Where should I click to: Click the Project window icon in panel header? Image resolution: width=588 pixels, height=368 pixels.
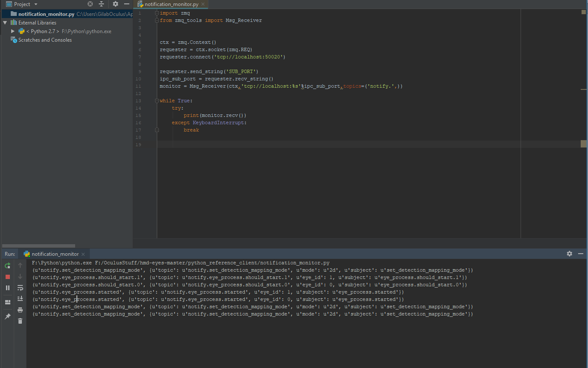click(x=9, y=4)
